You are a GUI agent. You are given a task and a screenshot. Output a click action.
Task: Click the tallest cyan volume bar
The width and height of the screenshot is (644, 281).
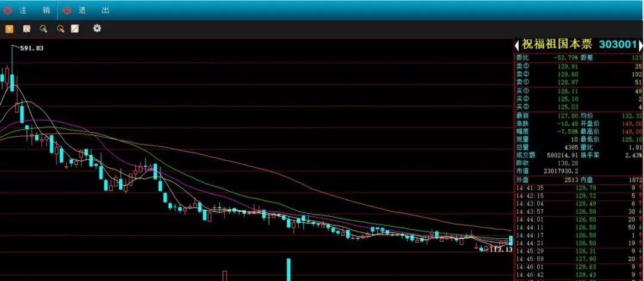tap(289, 270)
